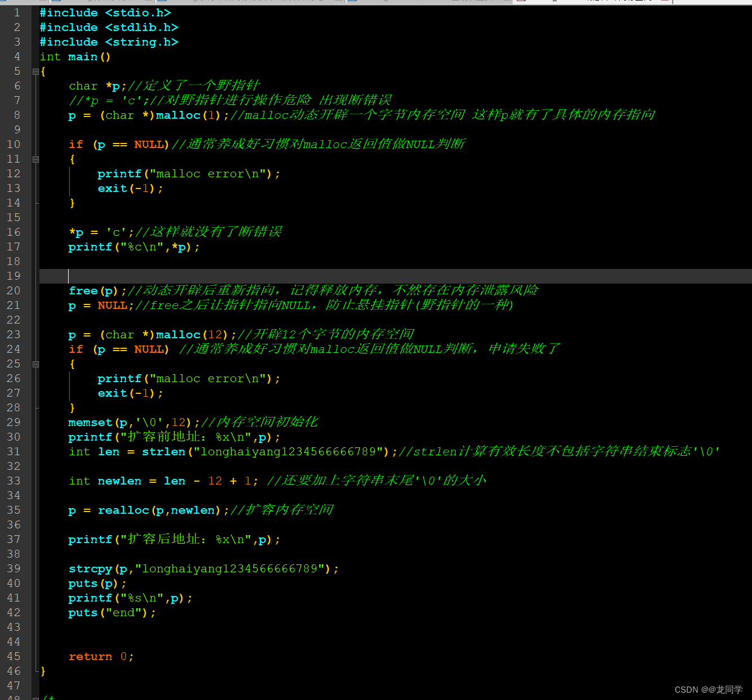
Task: Click 'main()' on line 4
Action: [89, 56]
